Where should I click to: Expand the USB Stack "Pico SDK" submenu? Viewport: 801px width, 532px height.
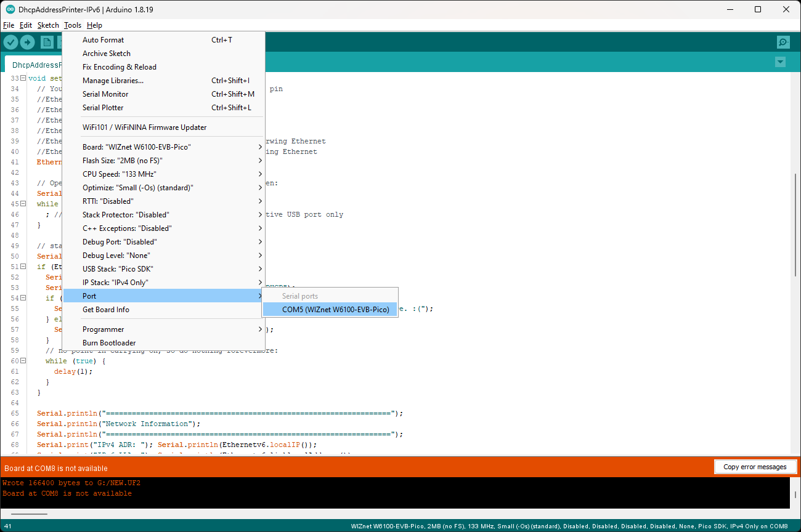tap(164, 269)
